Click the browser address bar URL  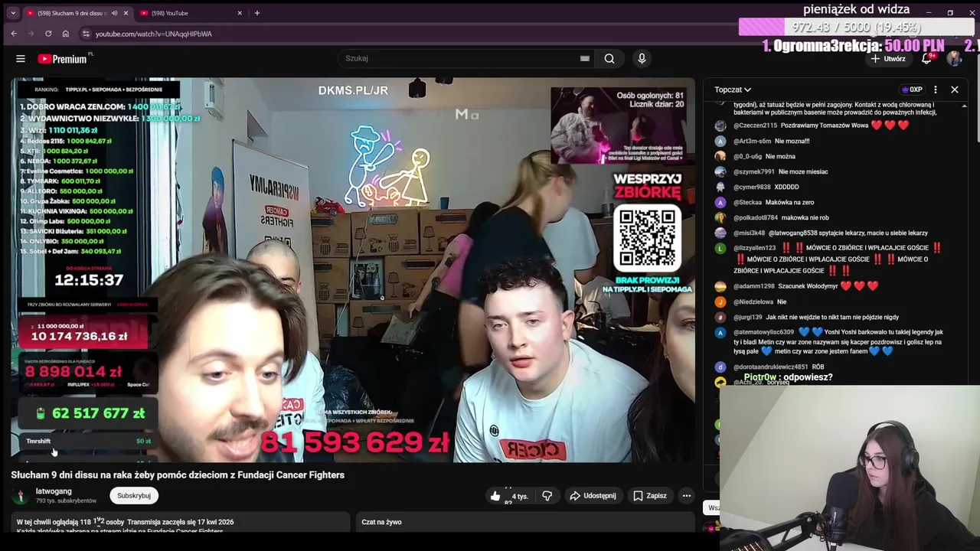(153, 34)
